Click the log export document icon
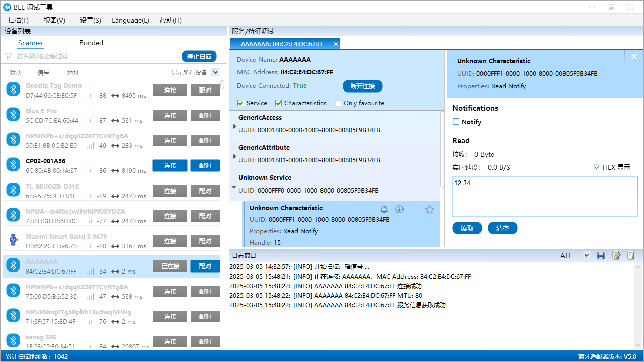 coord(631,255)
